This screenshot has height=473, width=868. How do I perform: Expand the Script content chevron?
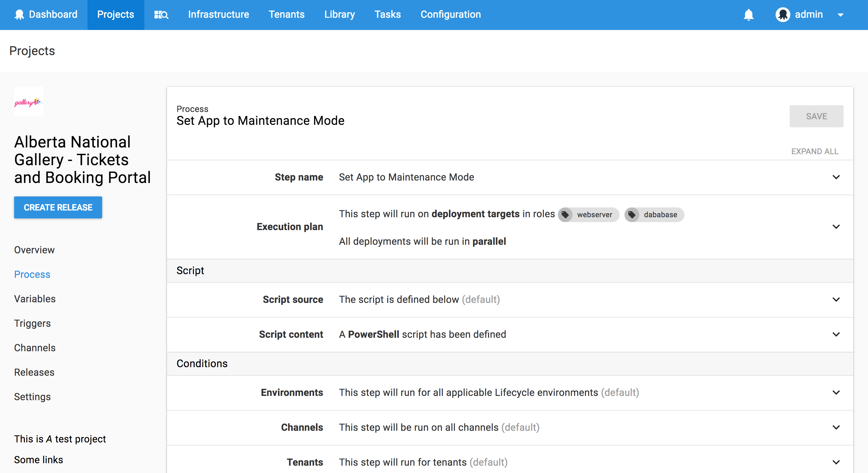tap(836, 334)
